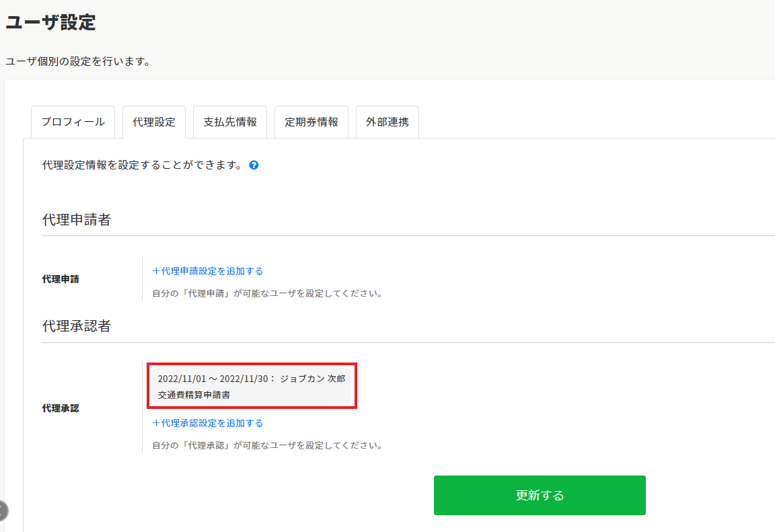Click the ユーザ個別の設定を行います description text
The image size is (775, 532).
point(77,62)
